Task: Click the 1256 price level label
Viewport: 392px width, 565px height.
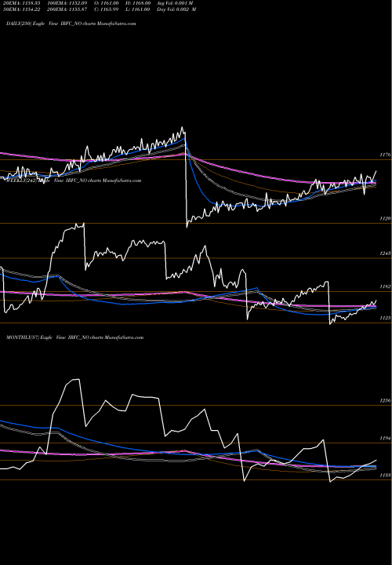Action: click(385, 401)
